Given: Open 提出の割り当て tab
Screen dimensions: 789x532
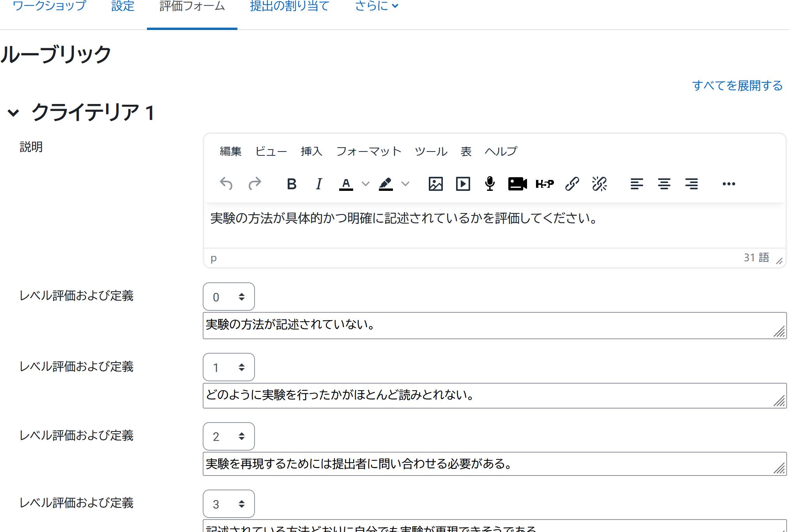Looking at the screenshot, I should pyautogui.click(x=290, y=6).
